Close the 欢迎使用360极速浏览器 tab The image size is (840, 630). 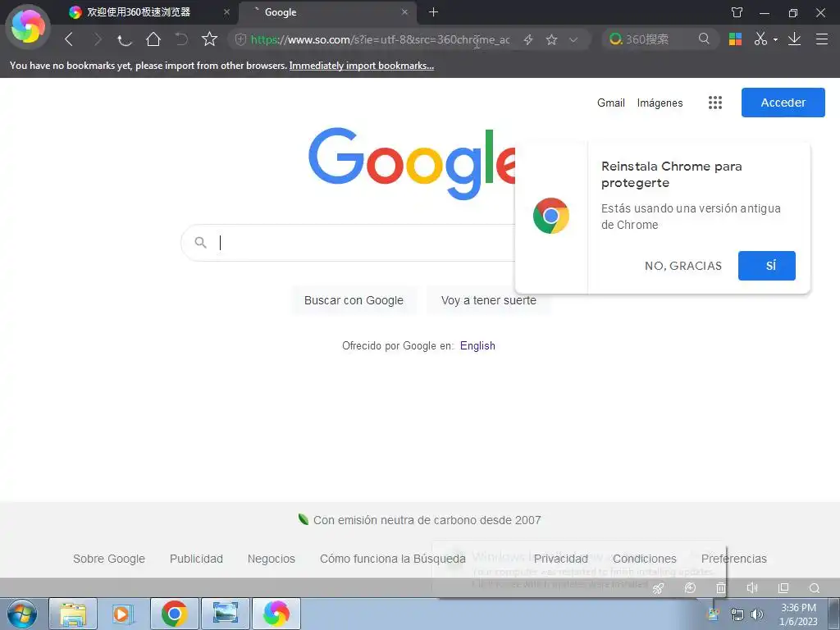click(226, 12)
